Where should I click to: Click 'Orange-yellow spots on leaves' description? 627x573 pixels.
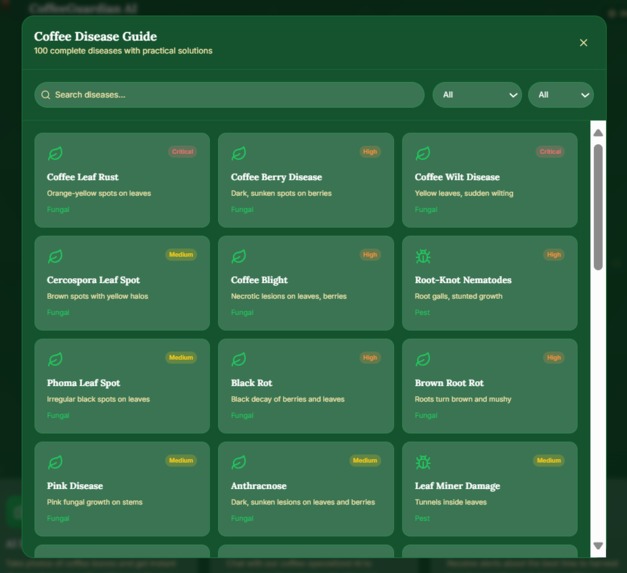coord(99,194)
